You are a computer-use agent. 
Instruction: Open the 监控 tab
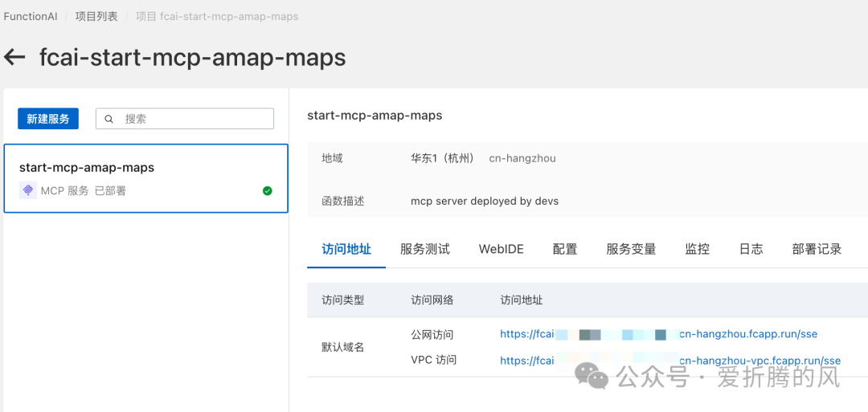click(x=697, y=249)
